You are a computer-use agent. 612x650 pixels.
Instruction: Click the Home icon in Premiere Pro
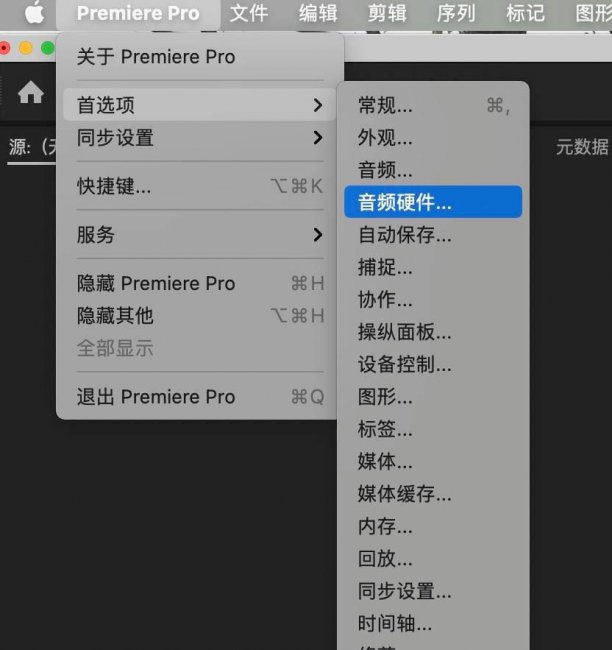[x=31, y=92]
